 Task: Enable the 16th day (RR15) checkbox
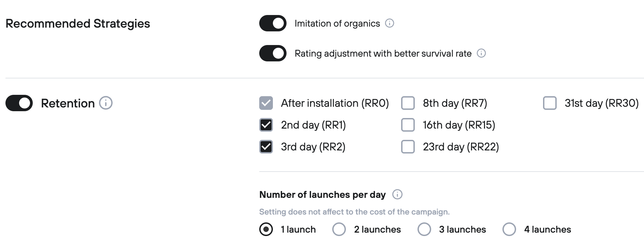[408, 125]
